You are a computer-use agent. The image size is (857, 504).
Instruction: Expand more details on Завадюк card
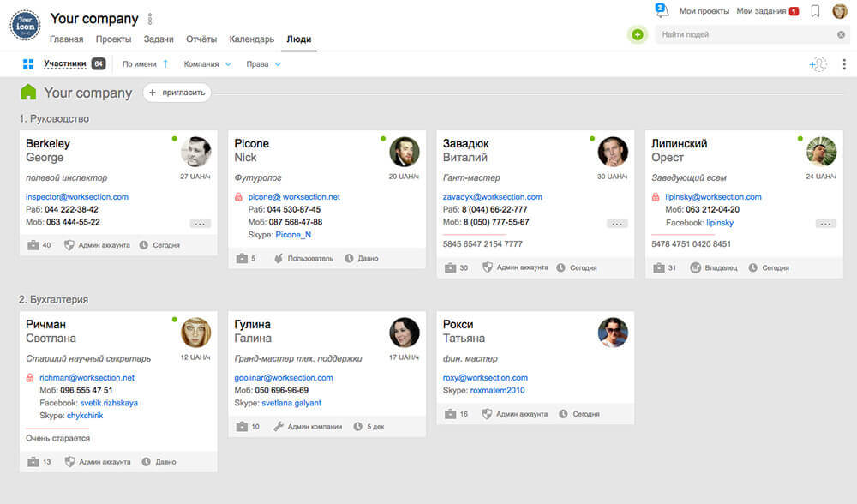[x=616, y=224]
